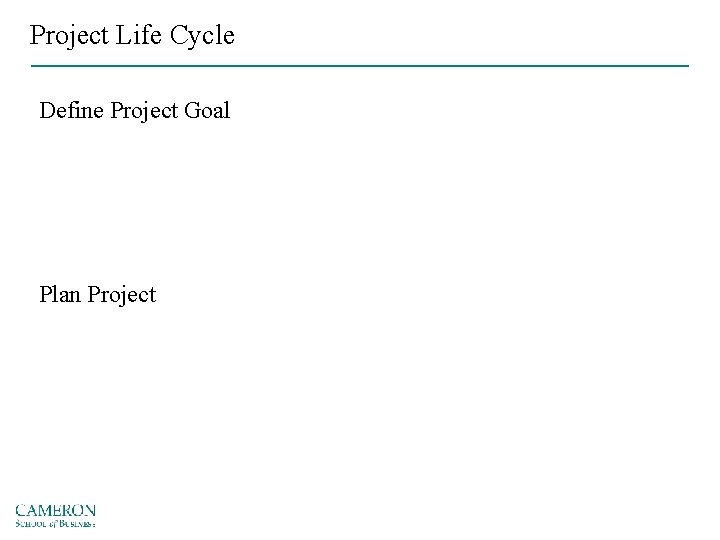Click the capital "D" in "Define"

pos(47,110)
